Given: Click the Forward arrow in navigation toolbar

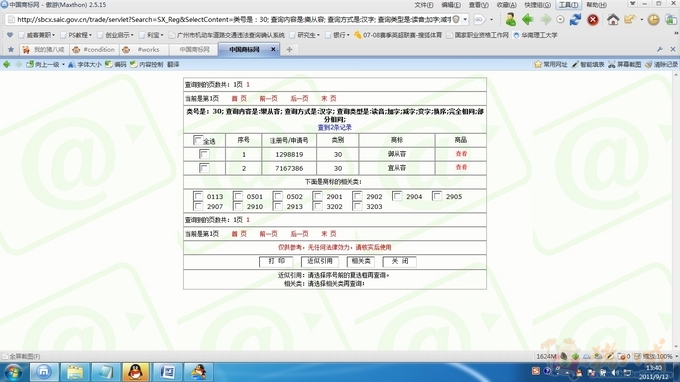Looking at the screenshot, I should point(545,20).
